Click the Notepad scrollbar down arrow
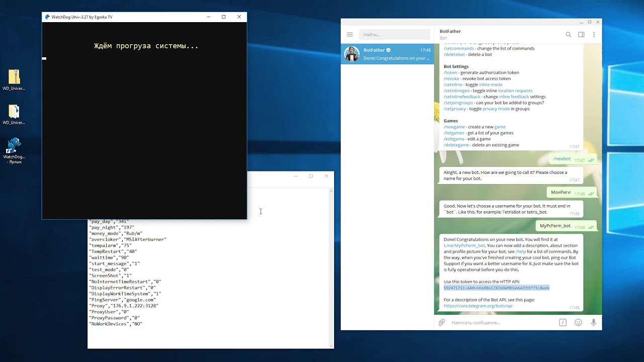This screenshot has width=644, height=362. click(x=331, y=345)
